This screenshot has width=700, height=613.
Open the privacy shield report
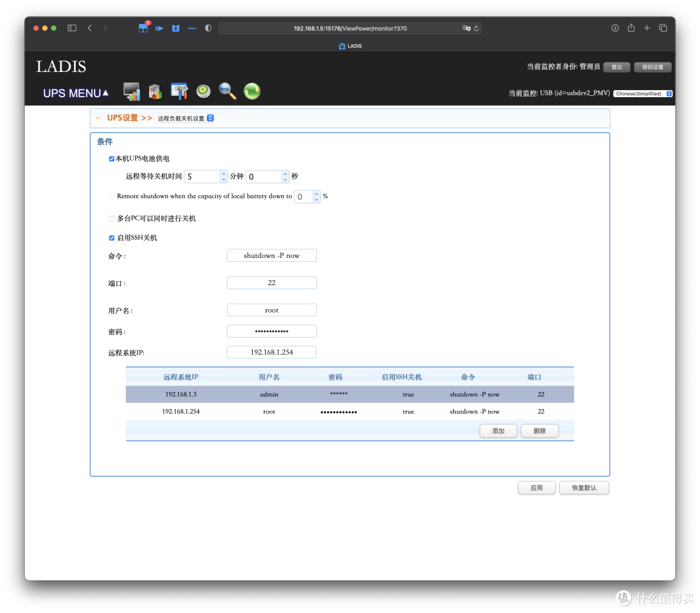coord(208,28)
